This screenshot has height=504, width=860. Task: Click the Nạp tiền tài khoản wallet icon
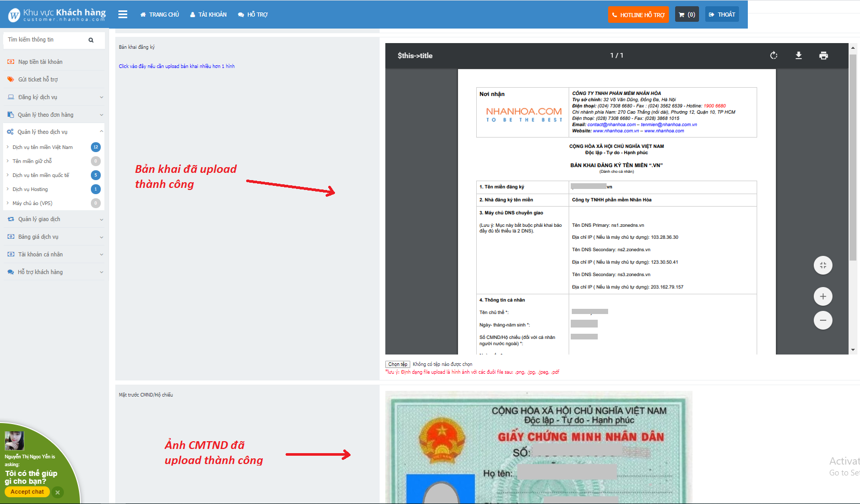[11, 62]
